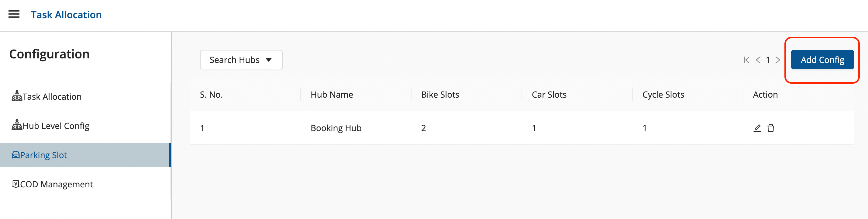Click the Task Allocation sidebar icon
The height and width of the screenshot is (219, 868).
17,96
